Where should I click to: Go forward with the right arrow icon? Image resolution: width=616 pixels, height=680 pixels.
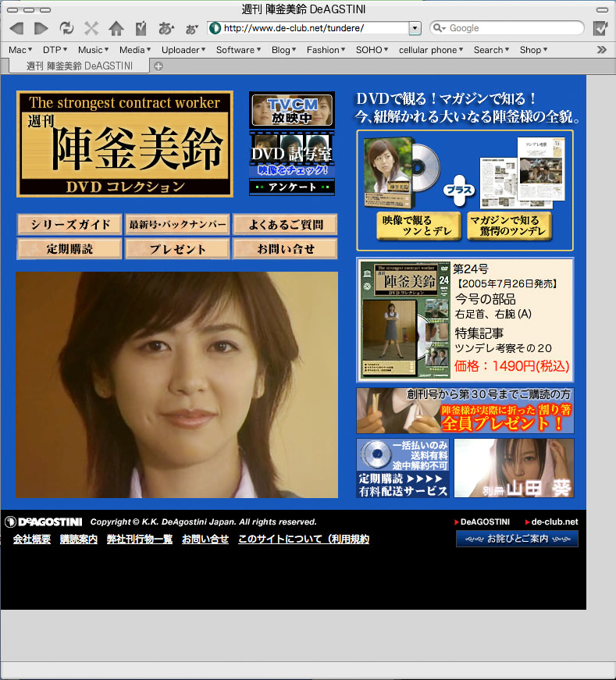(41, 29)
